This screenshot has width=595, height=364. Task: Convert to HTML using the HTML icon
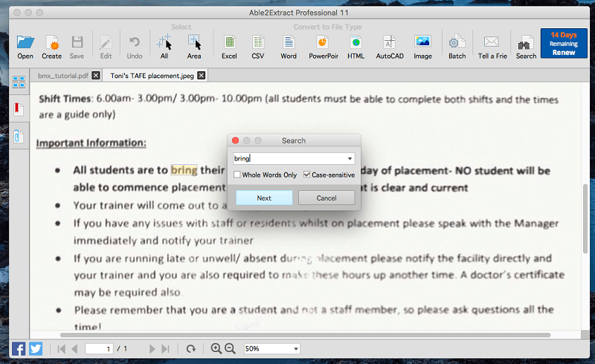coord(356,42)
